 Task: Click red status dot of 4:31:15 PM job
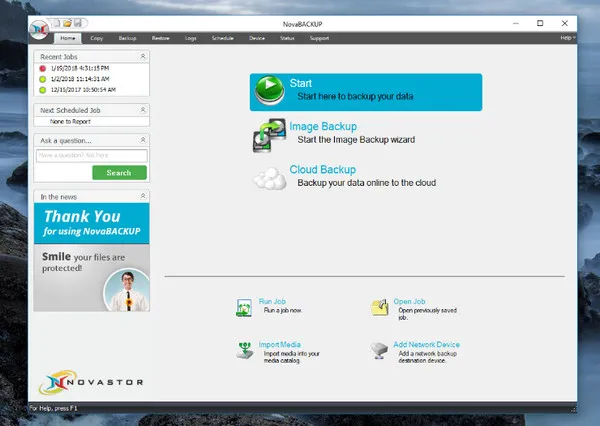pos(42,69)
